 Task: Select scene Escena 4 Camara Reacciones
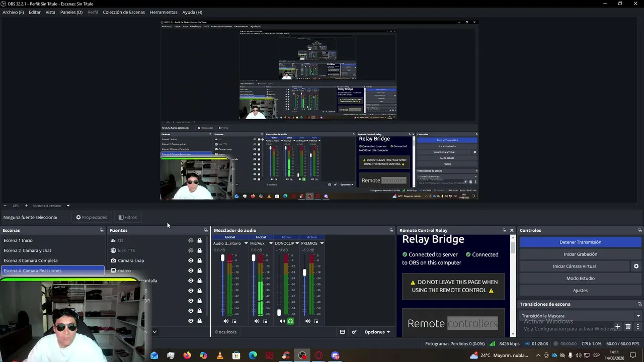[x=53, y=270]
